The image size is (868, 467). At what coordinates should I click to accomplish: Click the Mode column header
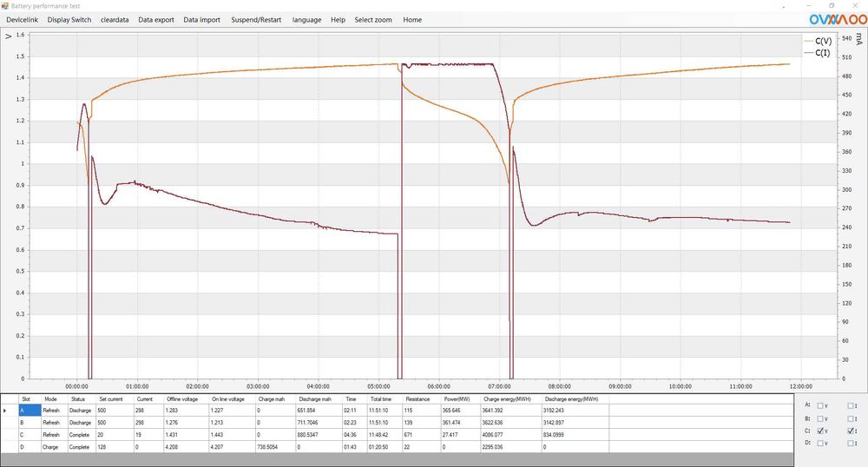tap(54, 399)
